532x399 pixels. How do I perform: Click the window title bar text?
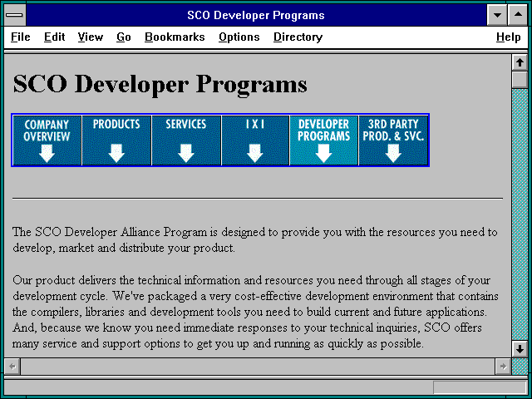256,15
